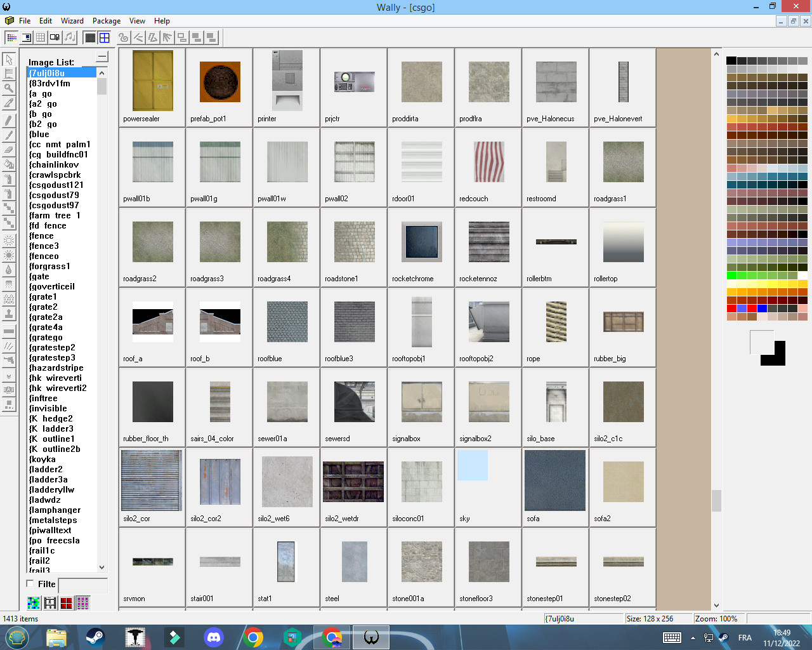Select {chainlinkov in the image list
The width and height of the screenshot is (812, 650).
coord(54,165)
